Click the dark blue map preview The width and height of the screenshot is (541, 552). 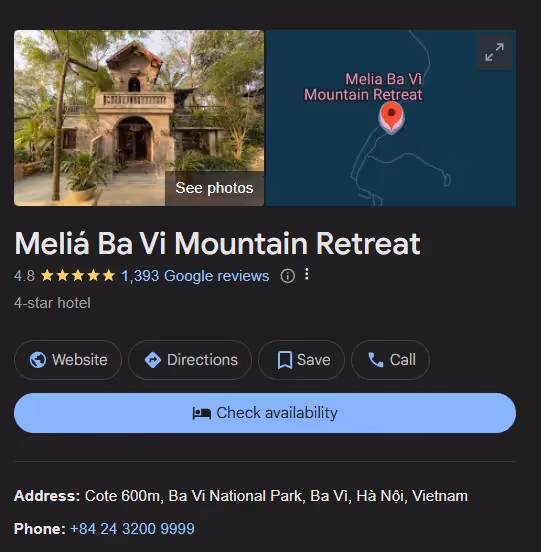pyautogui.click(x=391, y=118)
